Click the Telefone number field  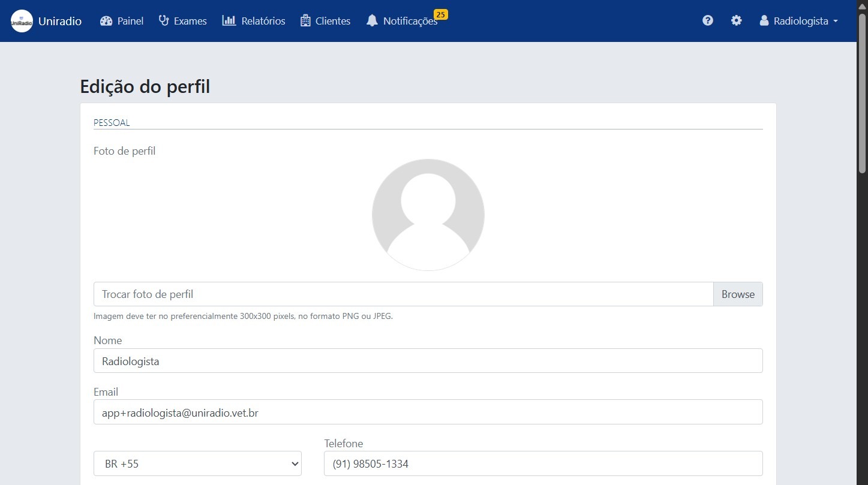543,463
